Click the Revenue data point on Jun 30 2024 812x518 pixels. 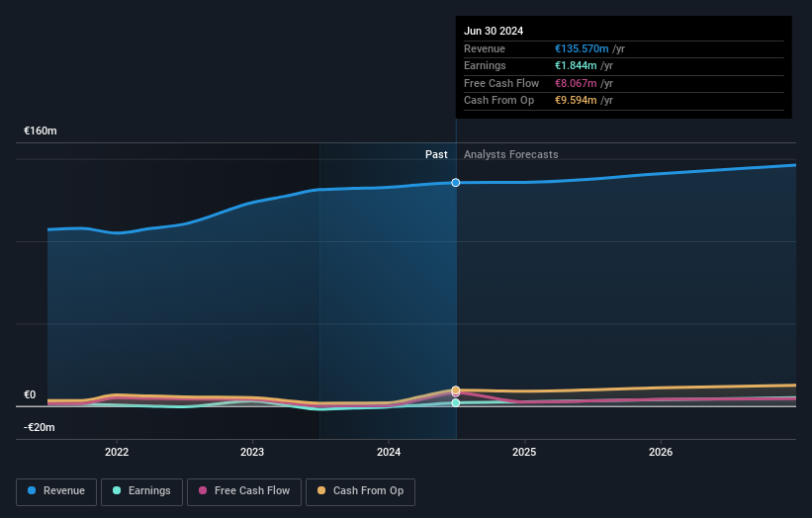[x=456, y=183]
